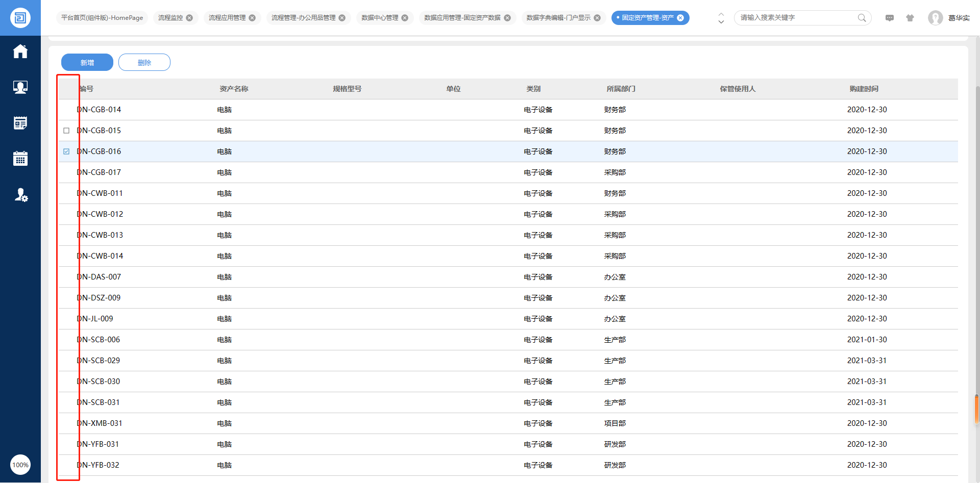Open the news list sidebar icon
980x483 pixels.
tap(20, 123)
